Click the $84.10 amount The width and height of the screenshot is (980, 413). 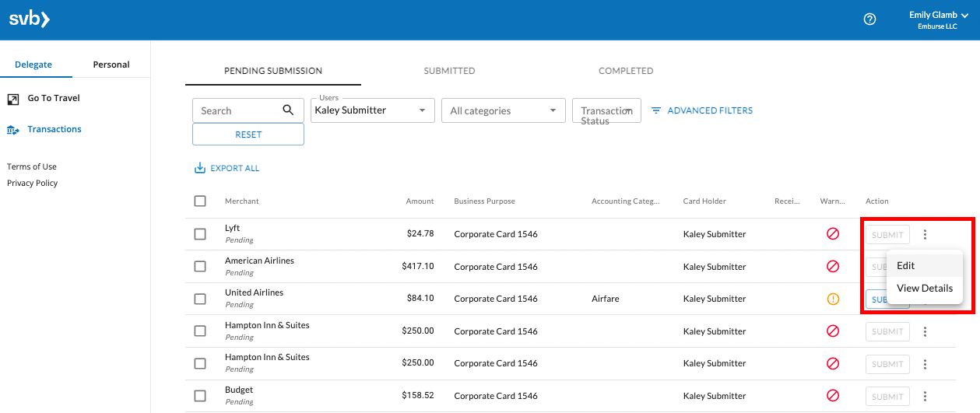pyautogui.click(x=420, y=299)
